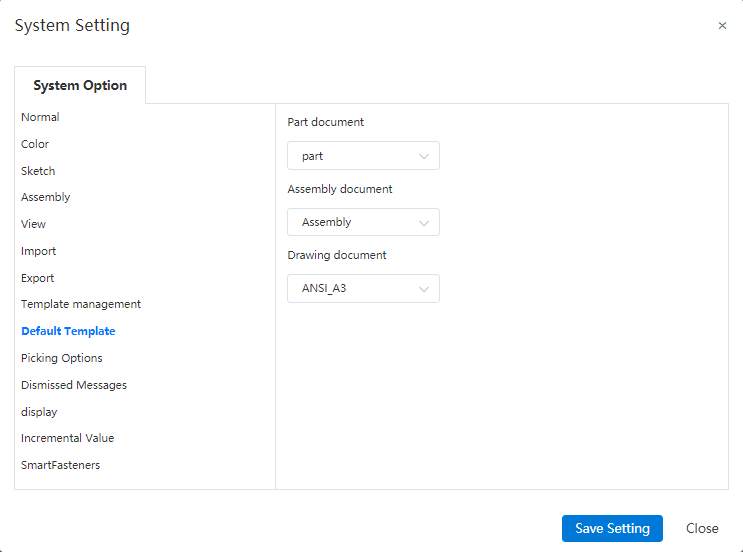Show Dismissed Messages settings
743x552 pixels.
pos(74,385)
